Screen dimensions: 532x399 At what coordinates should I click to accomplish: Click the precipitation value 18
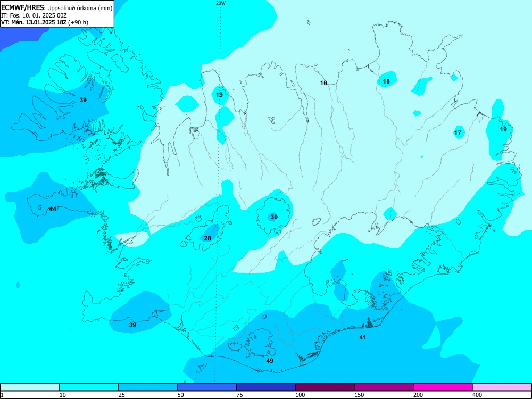click(x=386, y=81)
